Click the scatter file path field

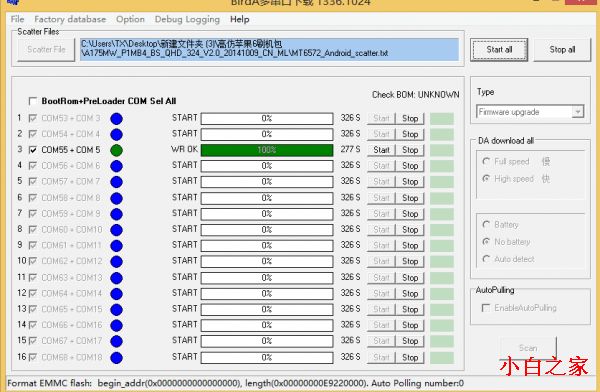pos(269,49)
